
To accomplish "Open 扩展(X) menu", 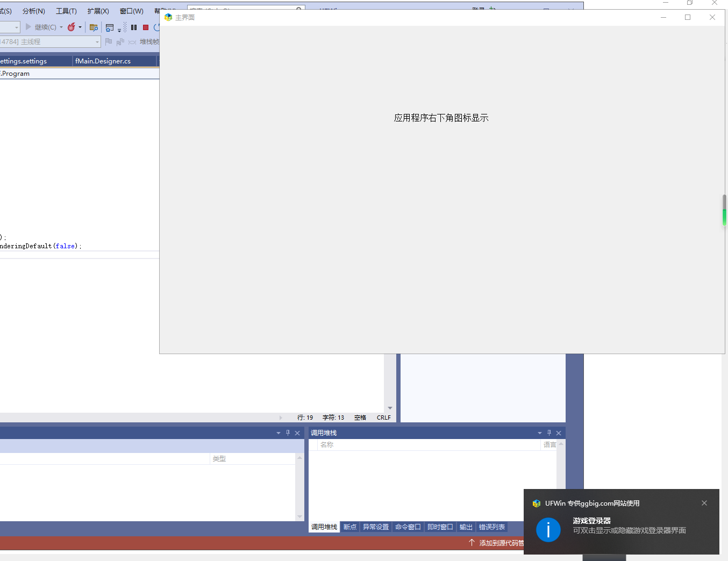I will (98, 11).
